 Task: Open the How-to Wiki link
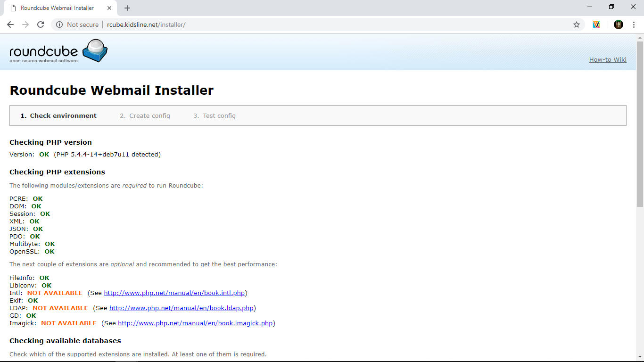[608, 59]
